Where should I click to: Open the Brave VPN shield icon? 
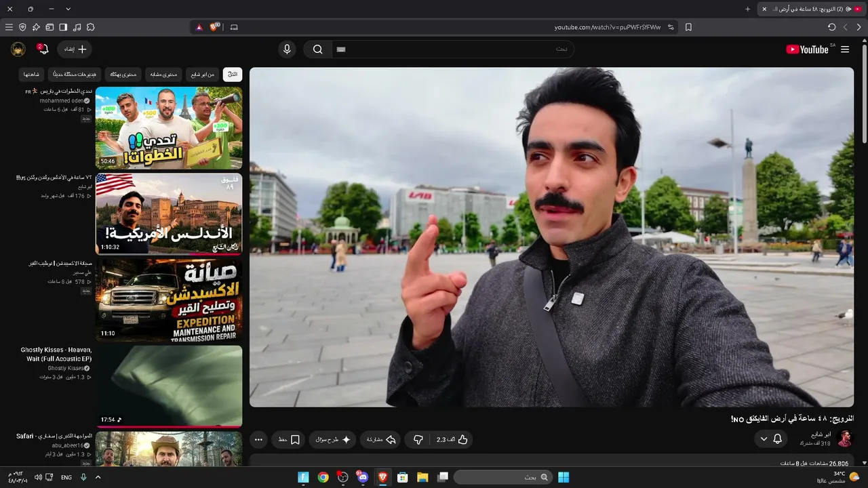[x=22, y=27]
